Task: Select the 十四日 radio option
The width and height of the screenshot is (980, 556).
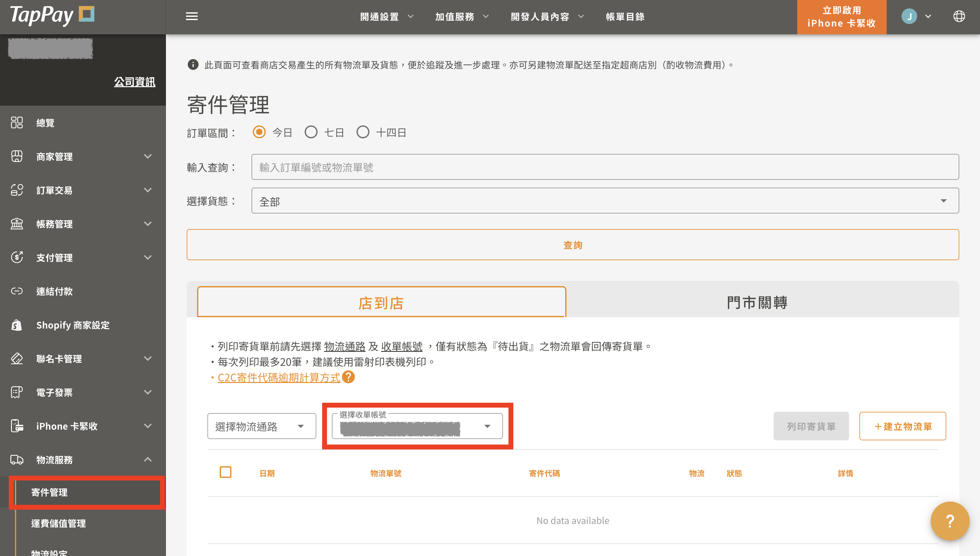Action: point(363,132)
